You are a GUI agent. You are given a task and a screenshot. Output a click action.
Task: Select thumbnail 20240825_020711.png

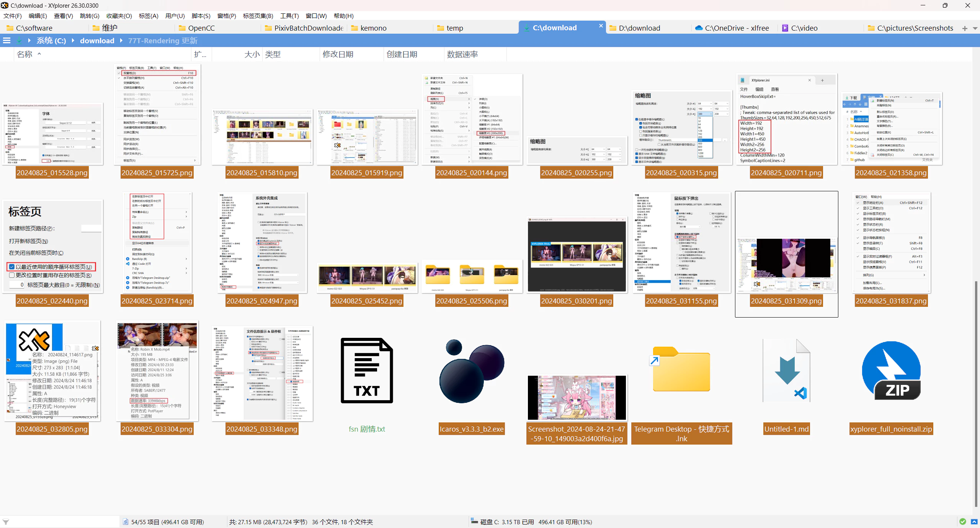(786, 119)
